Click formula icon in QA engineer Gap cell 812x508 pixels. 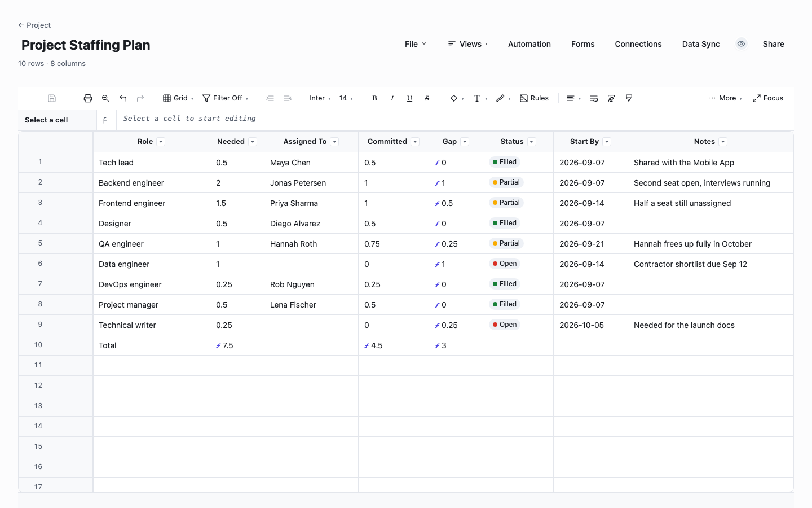pos(437,244)
